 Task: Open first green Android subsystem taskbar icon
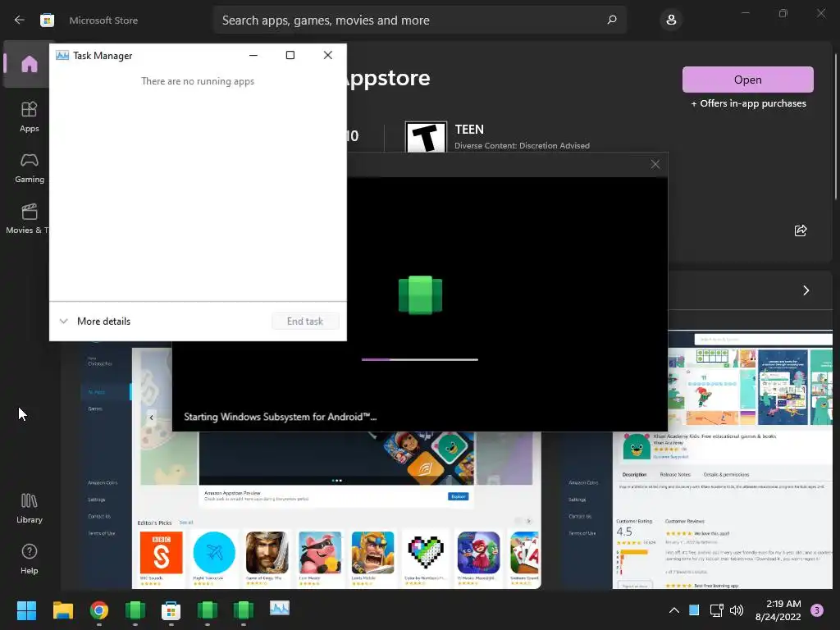[135, 610]
